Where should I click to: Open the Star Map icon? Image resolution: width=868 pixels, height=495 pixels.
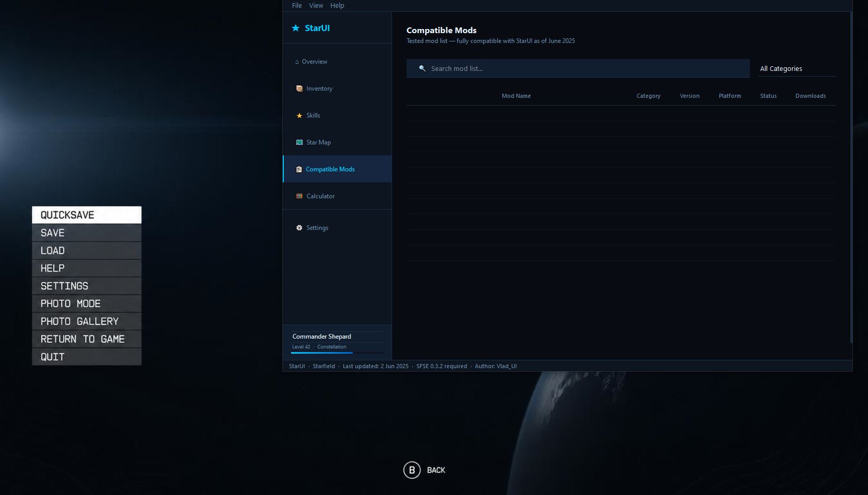pos(299,142)
